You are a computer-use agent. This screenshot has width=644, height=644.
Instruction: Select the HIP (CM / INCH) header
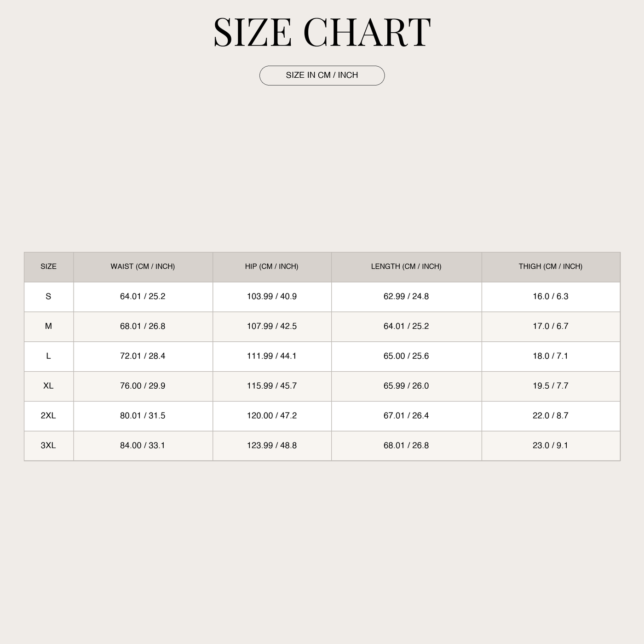tap(272, 267)
